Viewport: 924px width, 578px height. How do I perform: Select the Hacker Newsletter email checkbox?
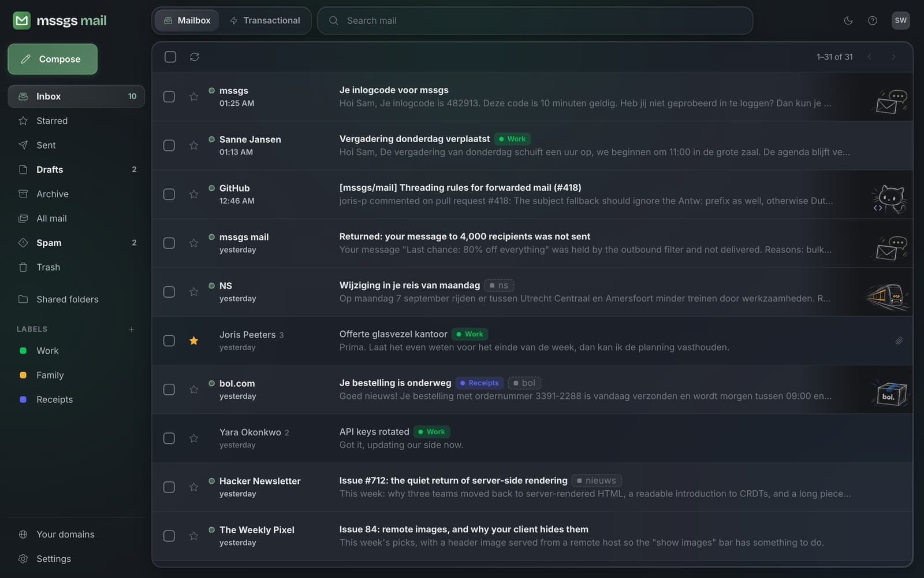click(169, 487)
